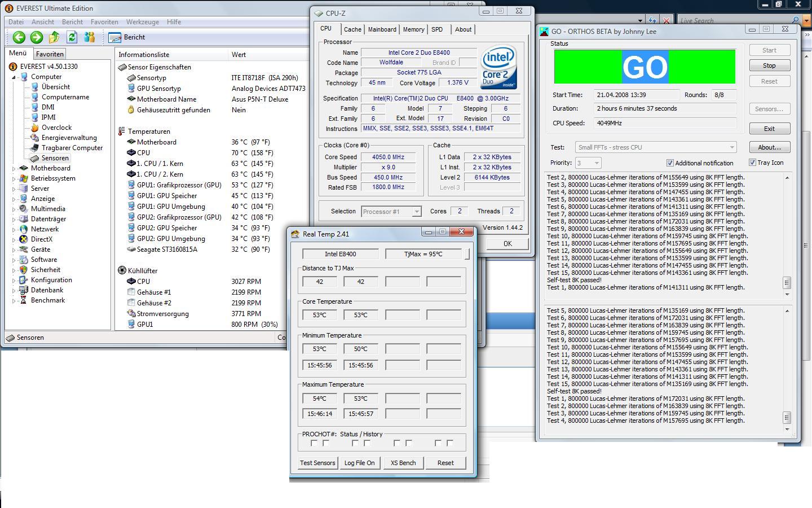Click the green GO status banner in ORTHOS

(645, 67)
